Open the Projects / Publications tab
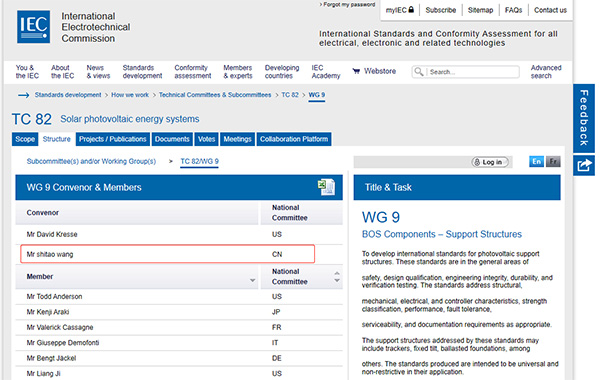This screenshot has width=600, height=380. pyautogui.click(x=112, y=139)
